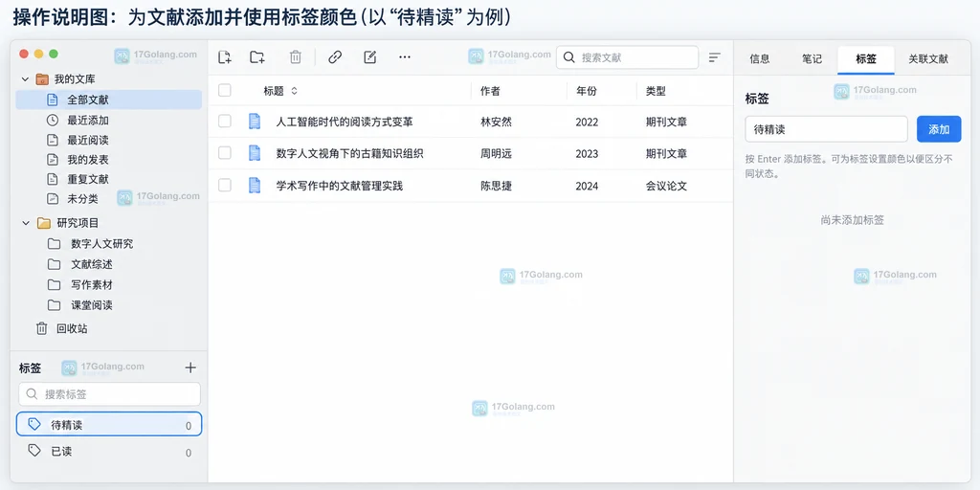Screen dimensions: 980x490
Task: Open the more options ellipsis menu
Action: (x=405, y=57)
